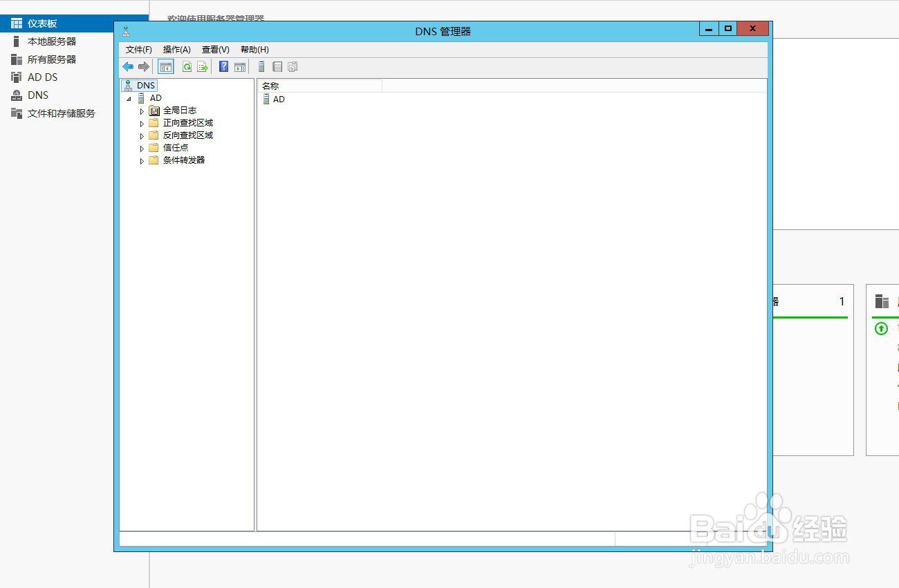The height and width of the screenshot is (588, 899).
Task: Click the 文件和存储服务 sidebar icon
Action: (17, 113)
